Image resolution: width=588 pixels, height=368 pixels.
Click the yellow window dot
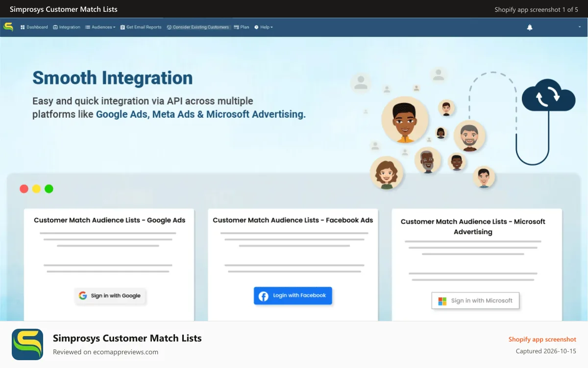coord(36,189)
